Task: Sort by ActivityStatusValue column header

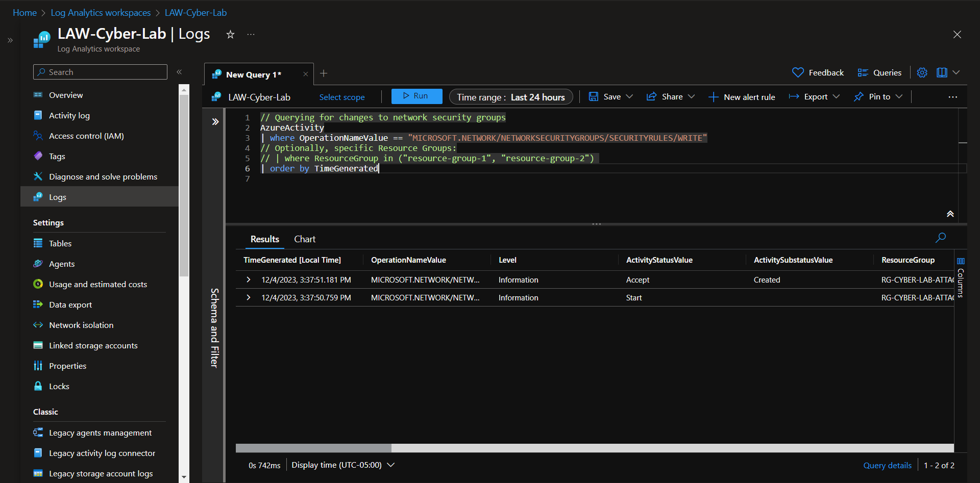Action: click(659, 260)
